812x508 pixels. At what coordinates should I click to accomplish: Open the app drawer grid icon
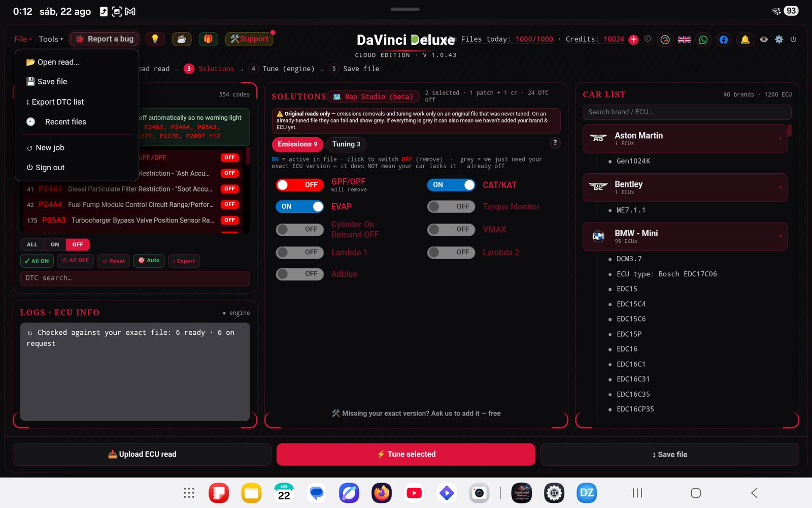[189, 493]
